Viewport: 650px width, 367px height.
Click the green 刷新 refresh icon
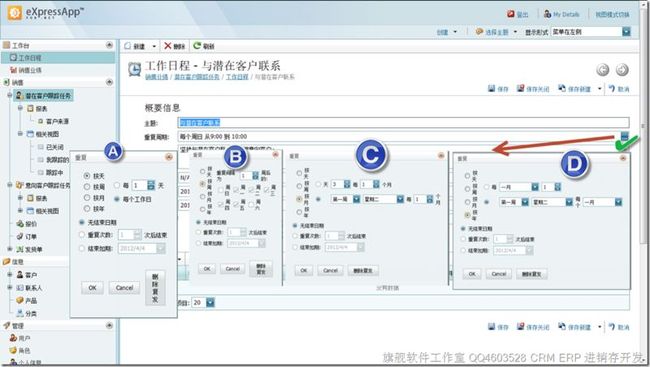pyautogui.click(x=197, y=46)
